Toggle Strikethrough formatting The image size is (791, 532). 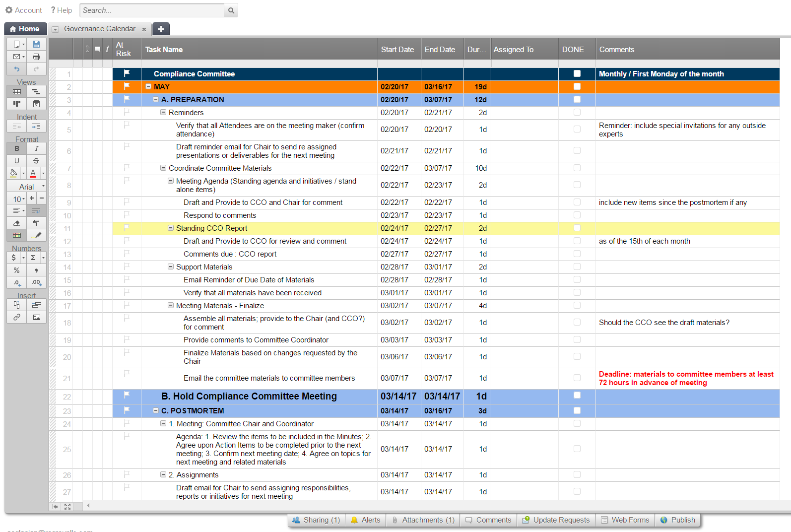pyautogui.click(x=36, y=161)
